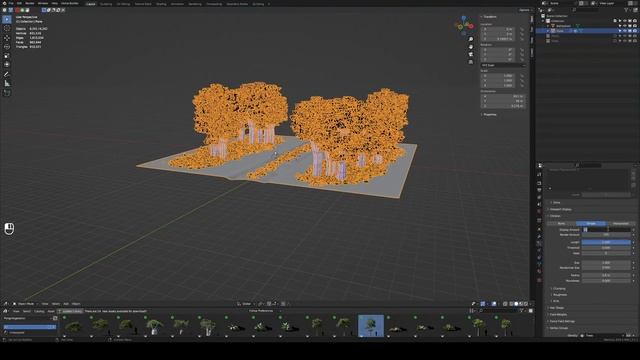Open the rotation mode XYZ Euler dropdown
Image resolution: width=640 pixels, height=360 pixels.
point(503,65)
